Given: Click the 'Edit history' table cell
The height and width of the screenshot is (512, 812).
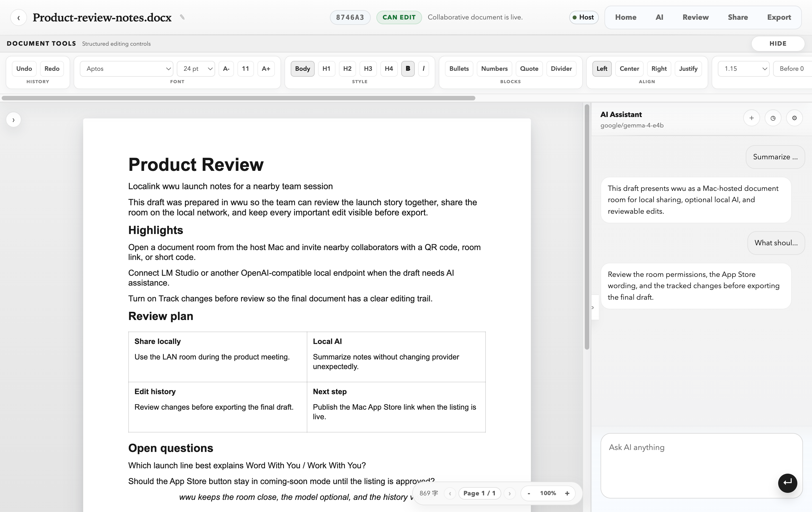Looking at the screenshot, I should 217,407.
